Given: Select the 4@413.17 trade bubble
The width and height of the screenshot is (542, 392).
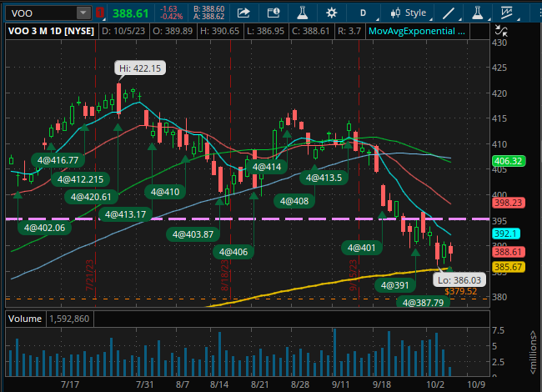Looking at the screenshot, I should click(125, 214).
